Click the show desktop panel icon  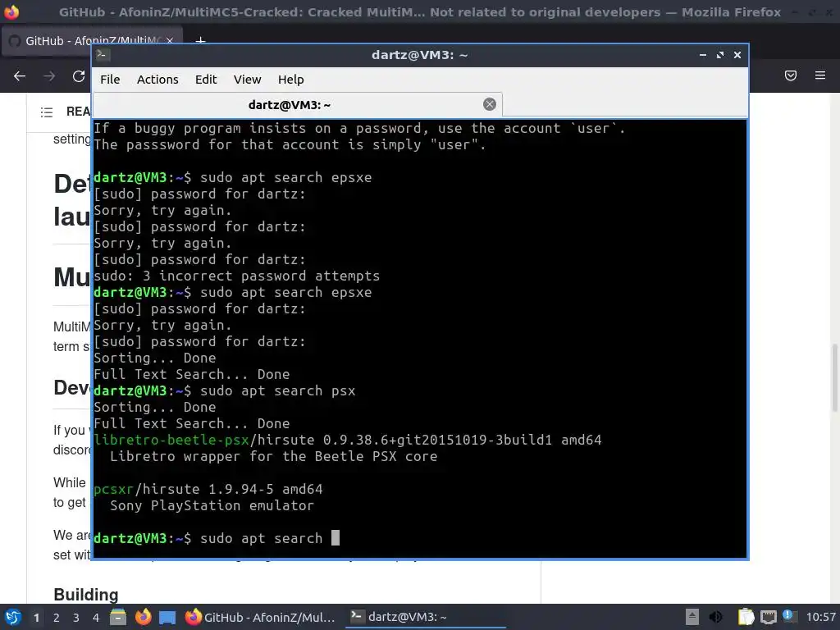point(167,618)
